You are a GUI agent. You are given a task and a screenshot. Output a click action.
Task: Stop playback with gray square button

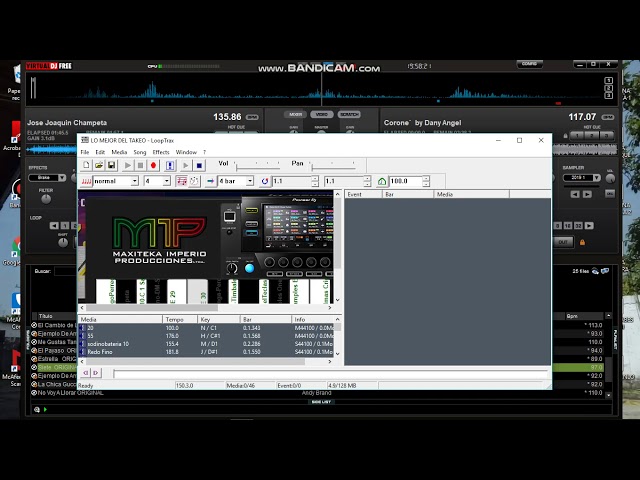pos(140,165)
